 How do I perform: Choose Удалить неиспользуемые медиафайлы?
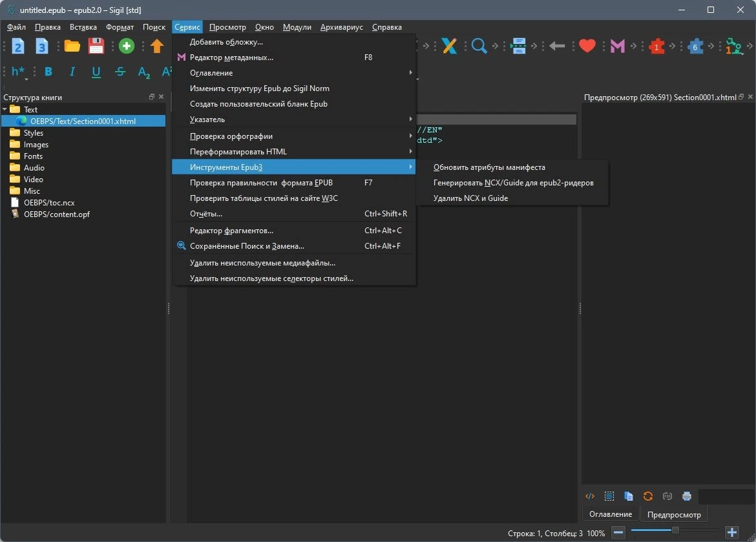[294, 263]
